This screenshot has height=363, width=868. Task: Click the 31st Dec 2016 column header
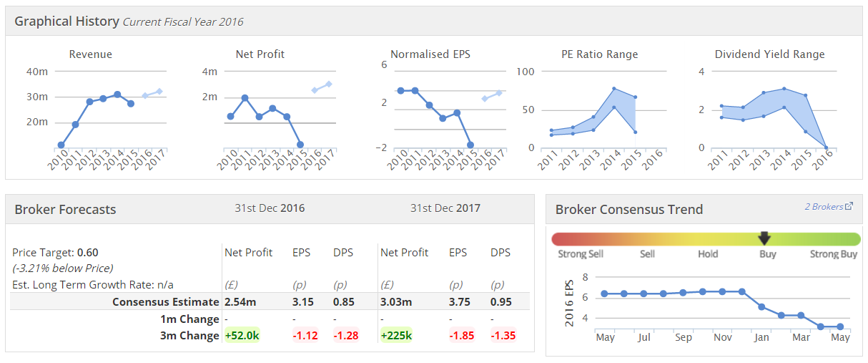270,208
